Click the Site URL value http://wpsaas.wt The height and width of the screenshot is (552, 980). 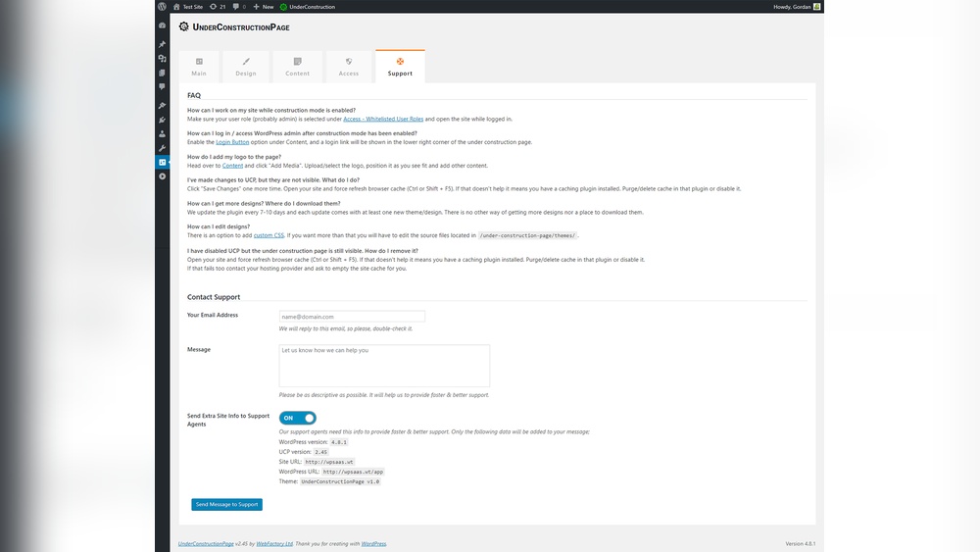click(329, 462)
